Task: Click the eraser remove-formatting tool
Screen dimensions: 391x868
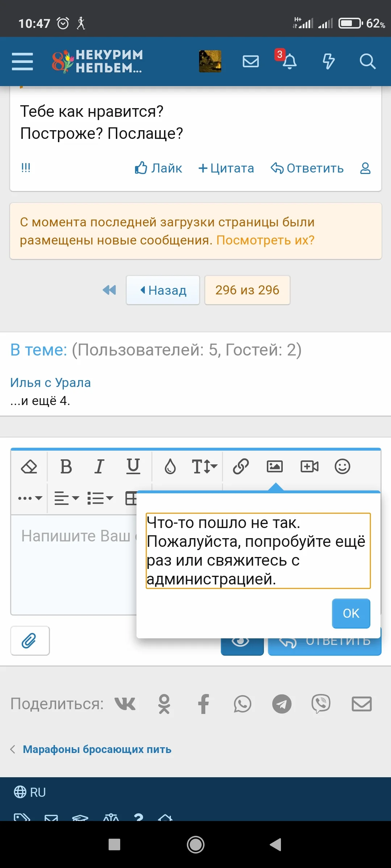Action: coord(29,467)
